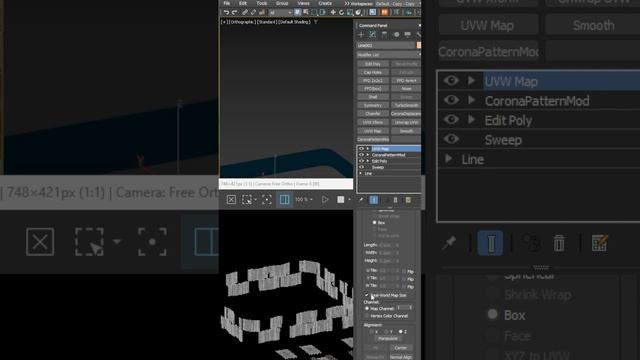
Task: Open region select dropdown arrow, enlarged left toolbar
Action: 117,242
